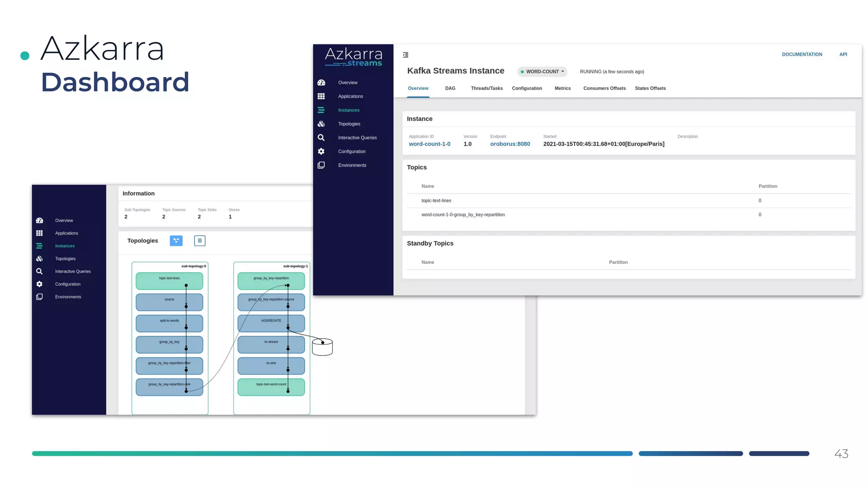This screenshot has width=868, height=488.
Task: Click the DOCUMENTATION link
Action: [802, 54]
